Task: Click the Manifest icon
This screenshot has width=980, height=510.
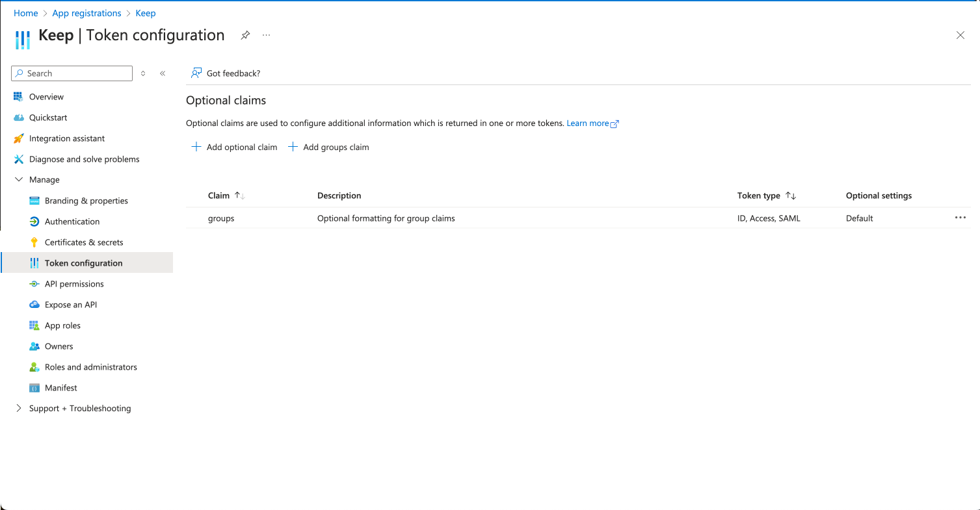Action: coord(34,388)
